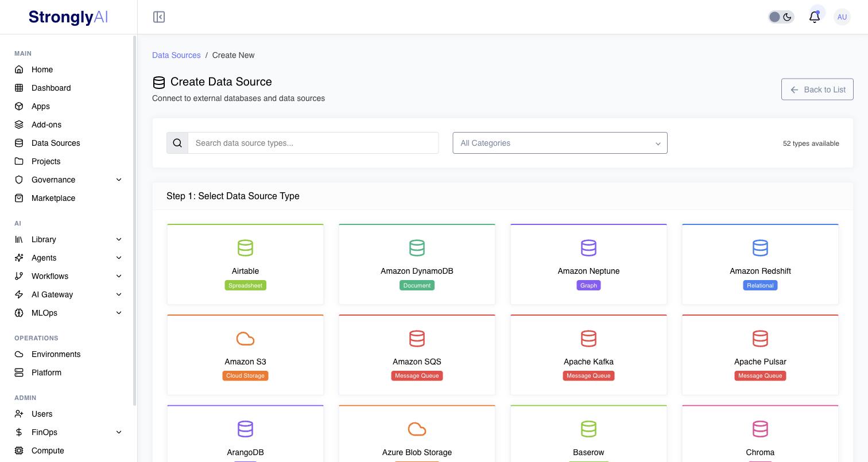Choose the Amazon Neptune data source

[x=588, y=264]
